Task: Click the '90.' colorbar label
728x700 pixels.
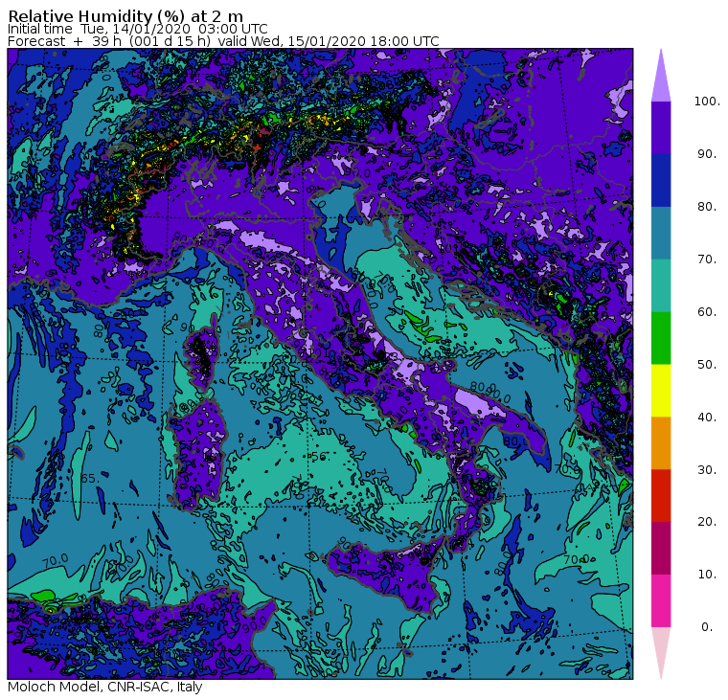Action: coord(707,153)
